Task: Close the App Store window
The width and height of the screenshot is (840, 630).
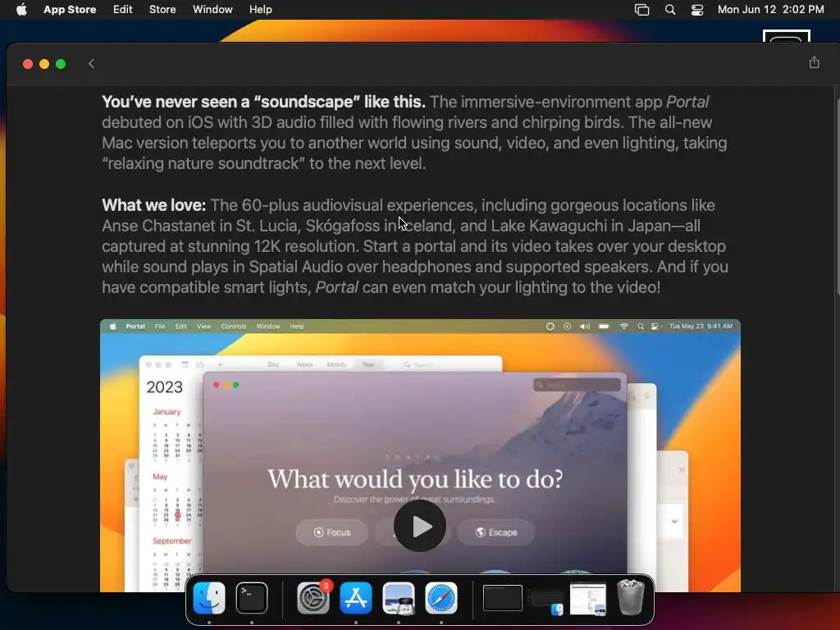Action: pos(28,64)
